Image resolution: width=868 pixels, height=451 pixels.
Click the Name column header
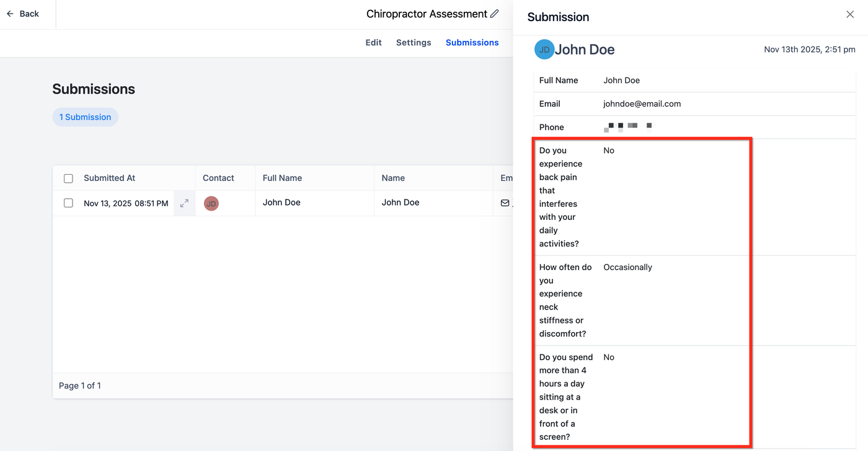[393, 178]
